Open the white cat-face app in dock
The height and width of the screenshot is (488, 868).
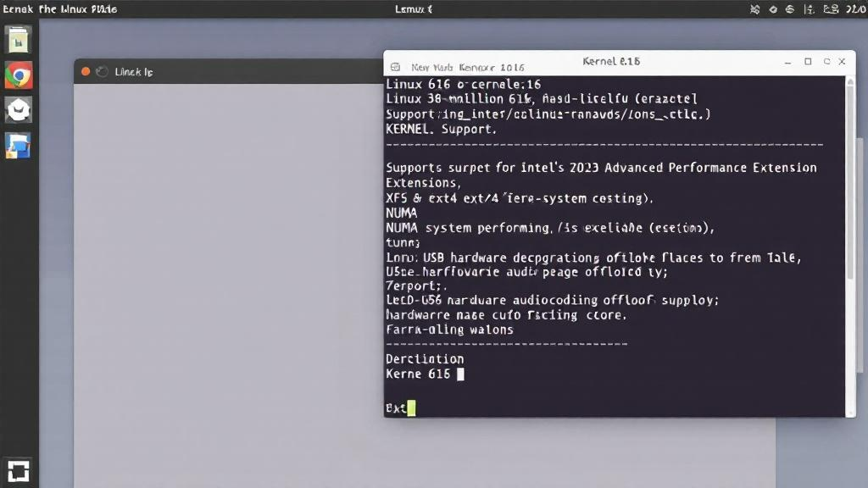pyautogui.click(x=19, y=110)
